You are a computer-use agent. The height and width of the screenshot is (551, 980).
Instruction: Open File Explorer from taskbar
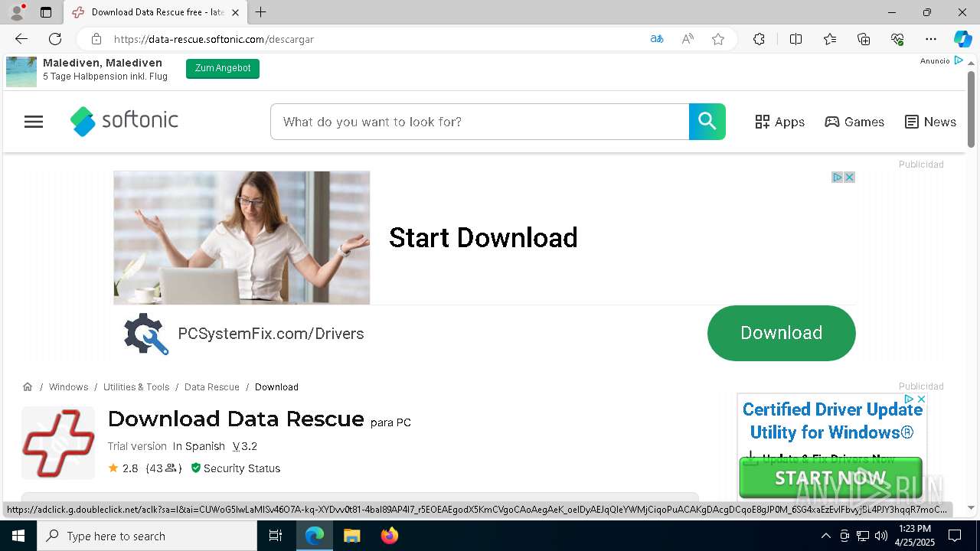pos(351,536)
